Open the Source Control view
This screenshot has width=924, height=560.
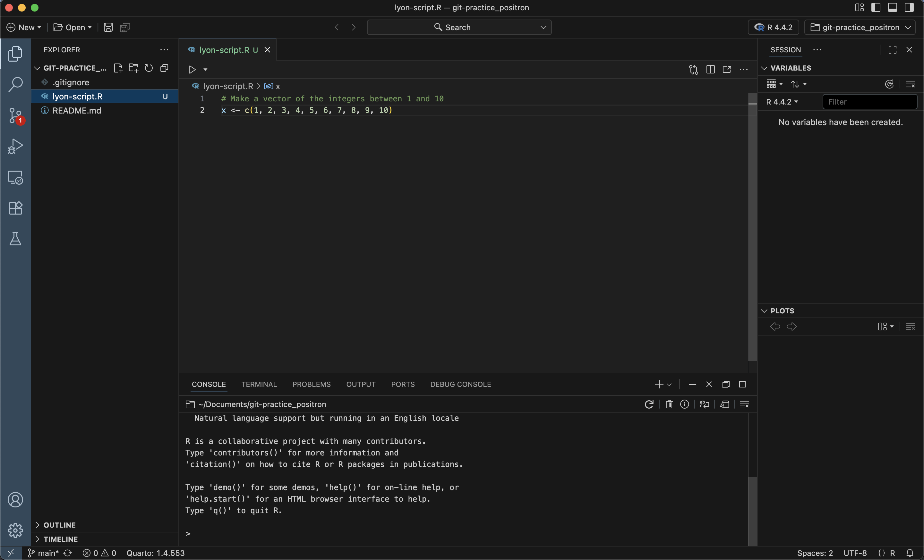15,115
